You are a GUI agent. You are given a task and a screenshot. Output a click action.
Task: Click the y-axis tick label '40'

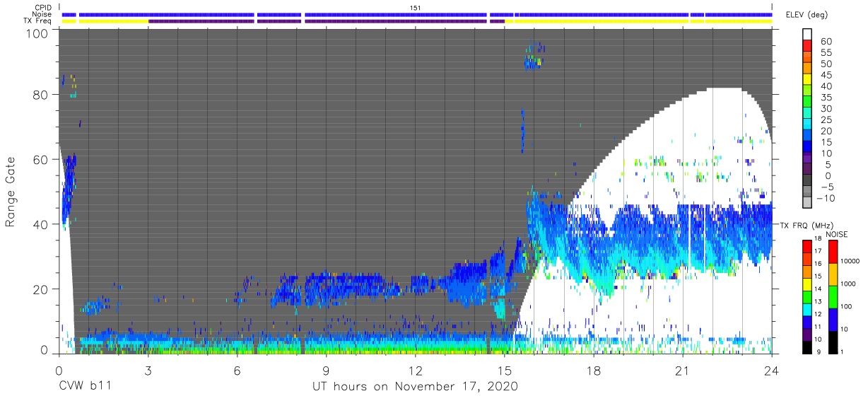pos(41,223)
